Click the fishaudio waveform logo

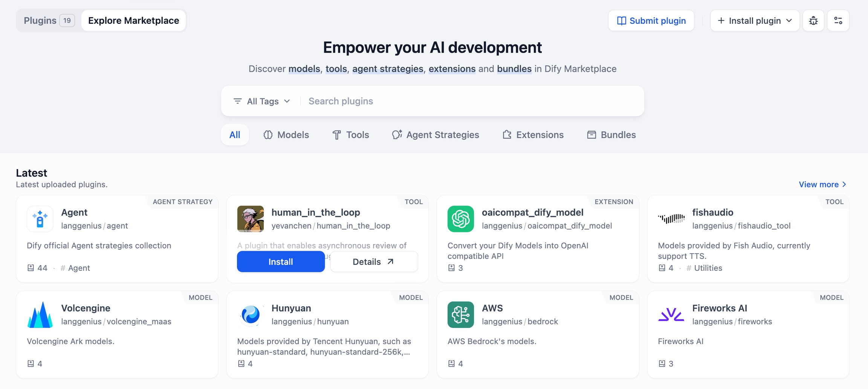click(x=671, y=219)
